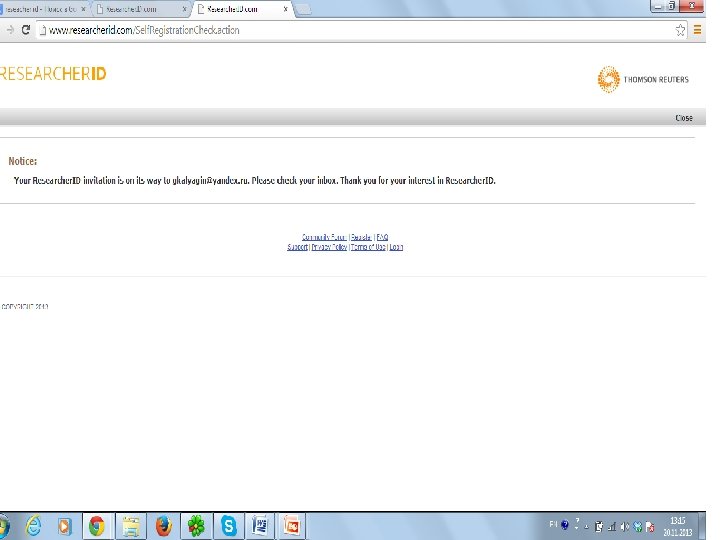
Task: Click the ResearcherID logo
Action: click(x=53, y=73)
